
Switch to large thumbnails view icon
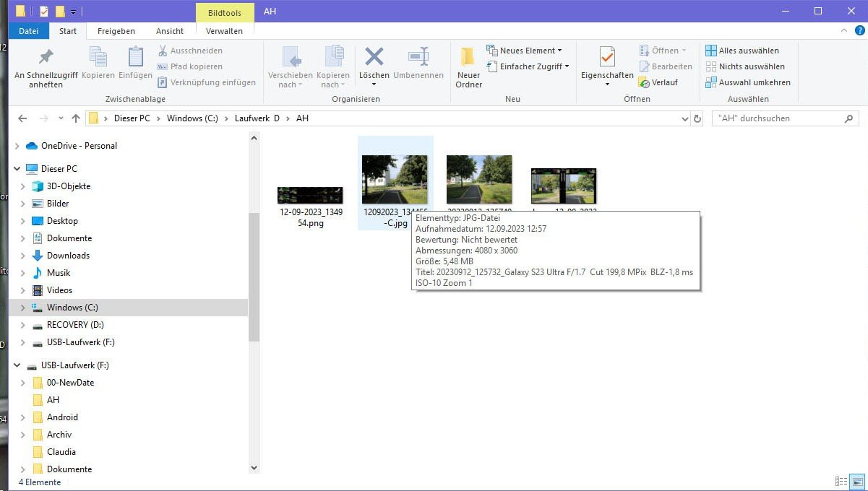coord(857,482)
